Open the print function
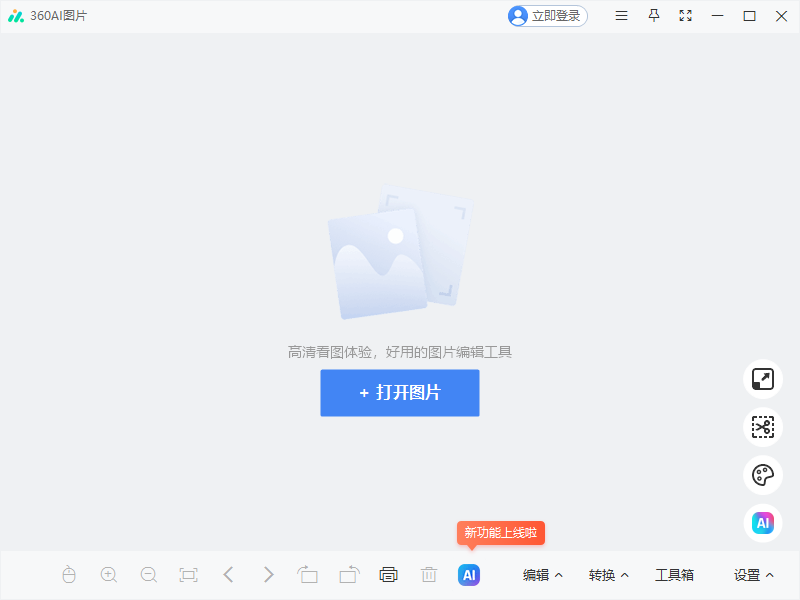This screenshot has width=800, height=600. tap(388, 574)
